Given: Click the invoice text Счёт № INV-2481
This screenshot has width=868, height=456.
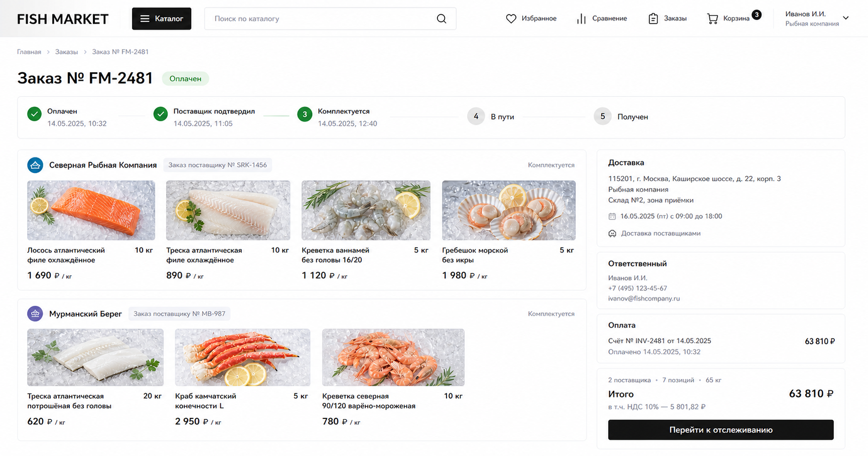Looking at the screenshot, I should point(659,341).
